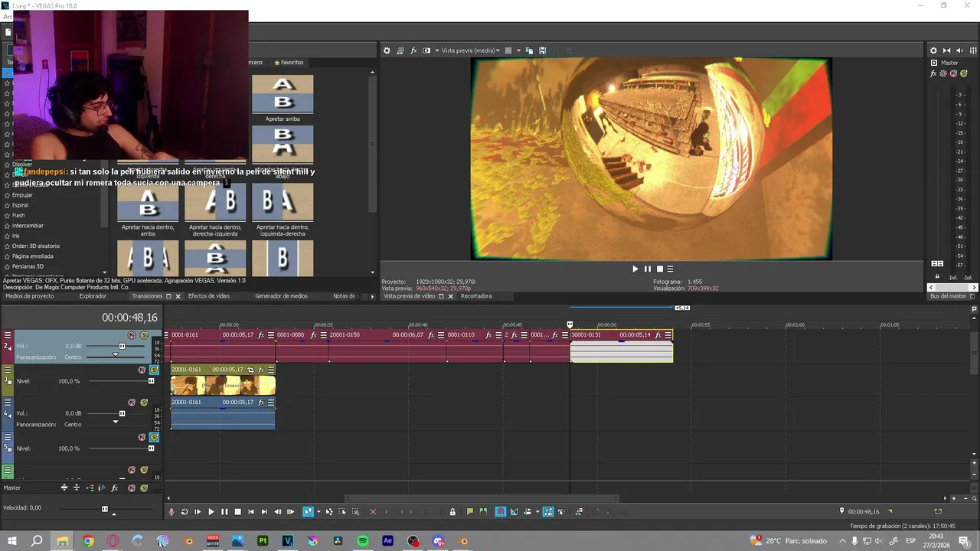Open Master track FX button in track header
Viewport: 980px width, 551px height.
tap(114, 487)
